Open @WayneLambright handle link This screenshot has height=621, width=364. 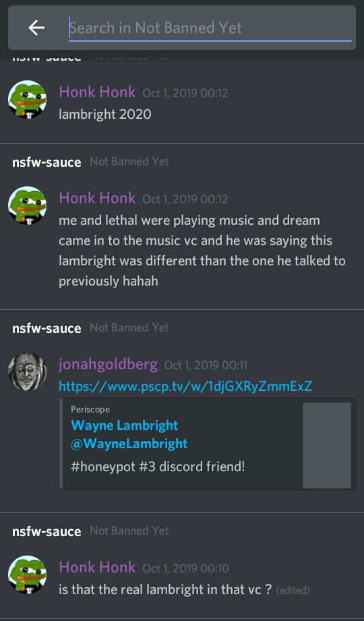coord(129,443)
